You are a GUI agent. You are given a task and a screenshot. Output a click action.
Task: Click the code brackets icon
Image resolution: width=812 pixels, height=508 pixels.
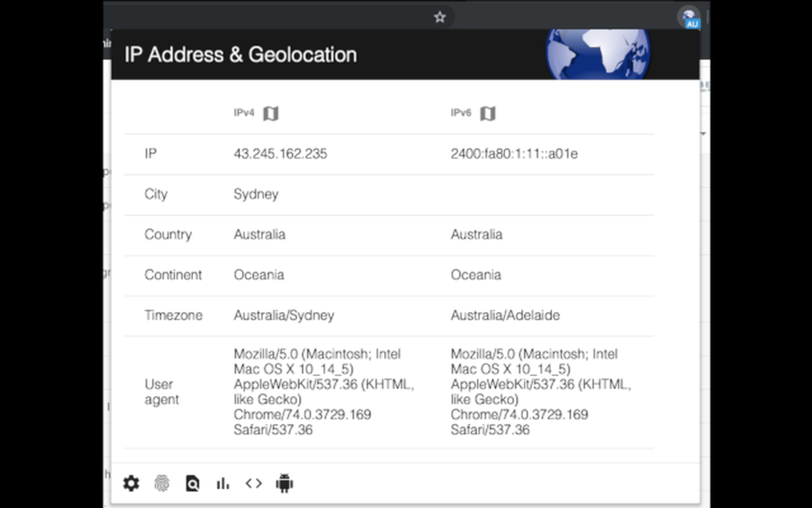coord(253,483)
